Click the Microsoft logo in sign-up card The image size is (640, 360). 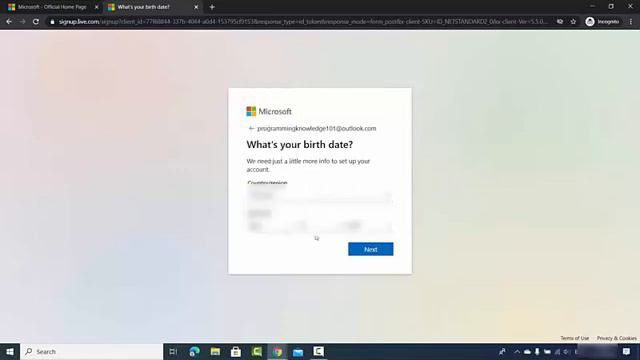(269, 111)
